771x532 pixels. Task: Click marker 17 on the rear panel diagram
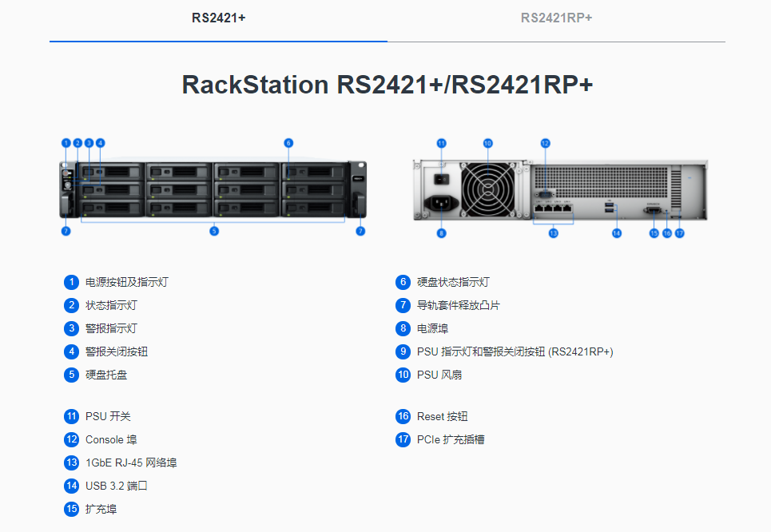(x=680, y=233)
